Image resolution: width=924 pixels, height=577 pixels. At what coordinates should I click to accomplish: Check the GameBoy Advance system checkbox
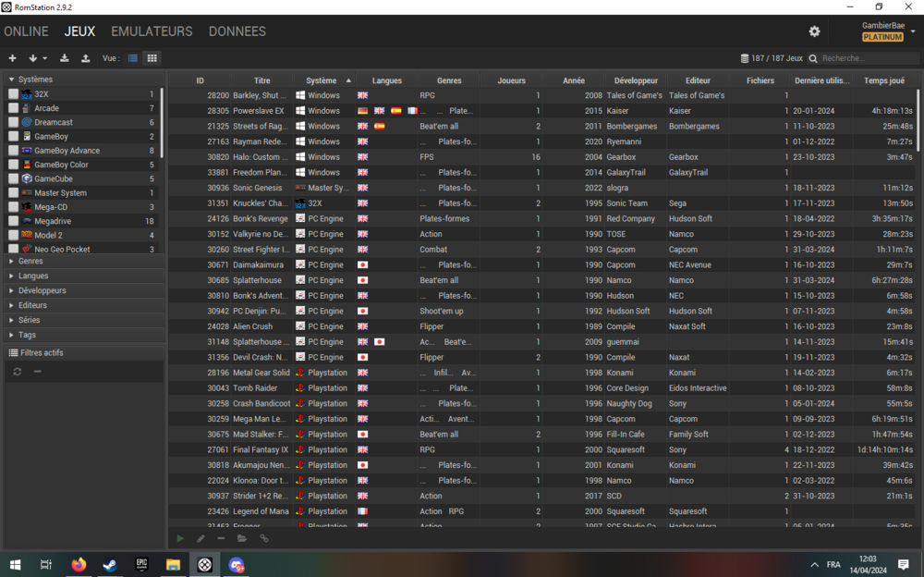click(x=12, y=150)
